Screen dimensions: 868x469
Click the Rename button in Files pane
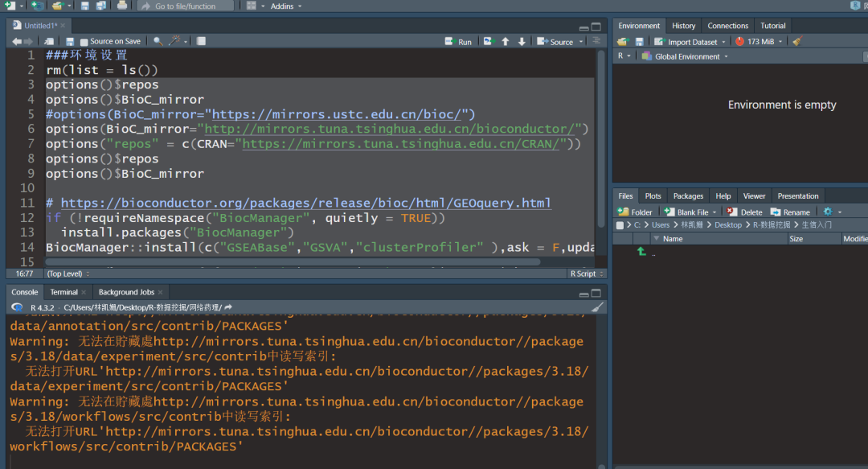click(x=790, y=212)
